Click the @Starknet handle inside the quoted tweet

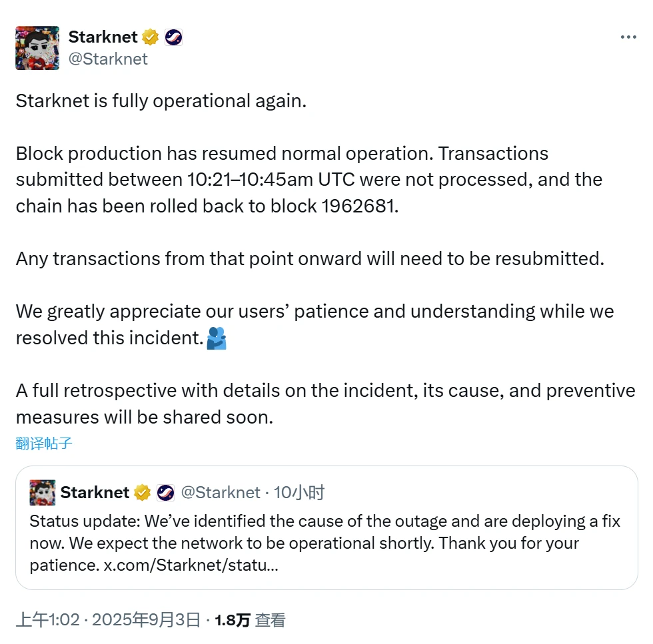click(x=223, y=492)
